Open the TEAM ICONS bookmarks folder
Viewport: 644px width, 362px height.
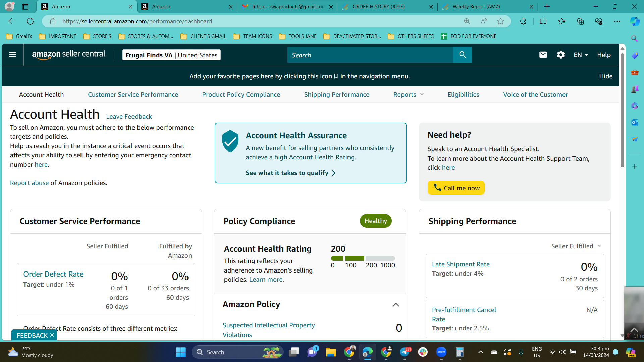pos(253,36)
